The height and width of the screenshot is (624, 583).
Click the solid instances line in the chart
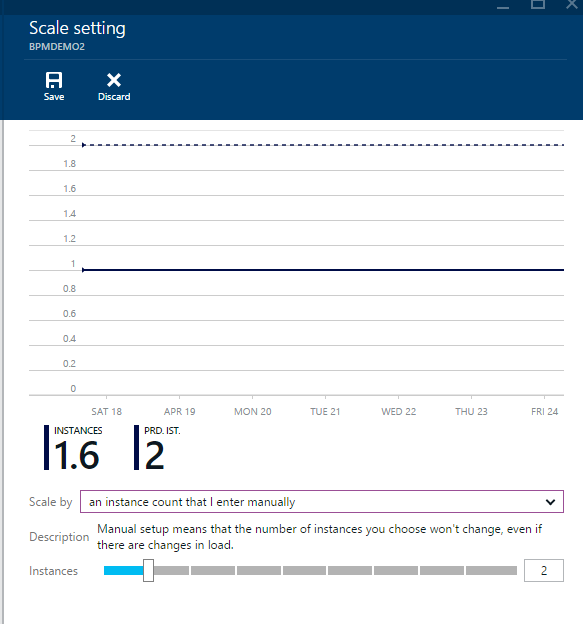tap(323, 270)
